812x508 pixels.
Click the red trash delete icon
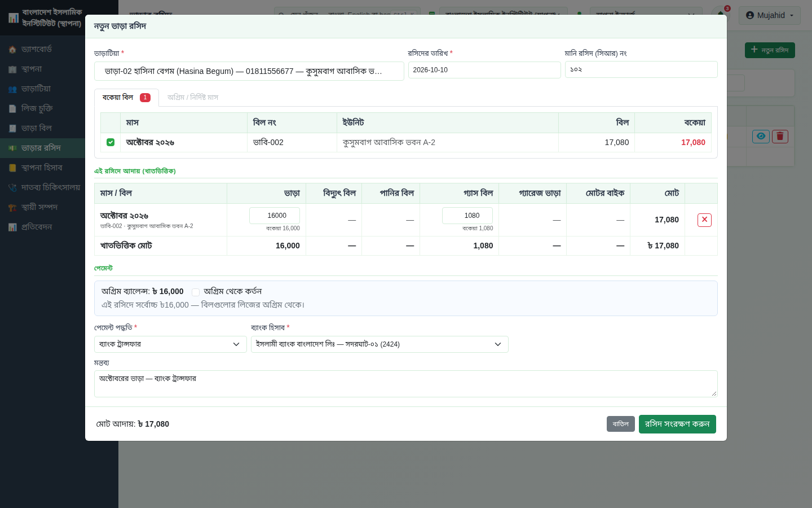tap(780, 136)
